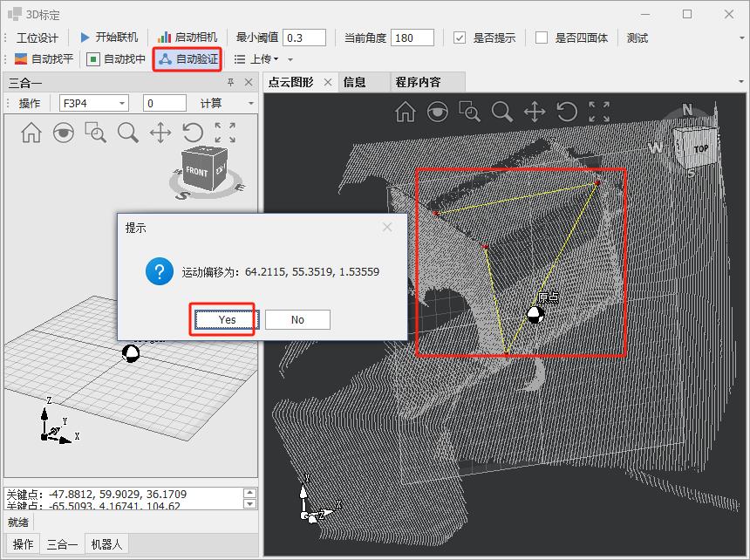This screenshot has width=750, height=560.
Task: Click 启动相机 to launch the camera
Action: pos(187,38)
